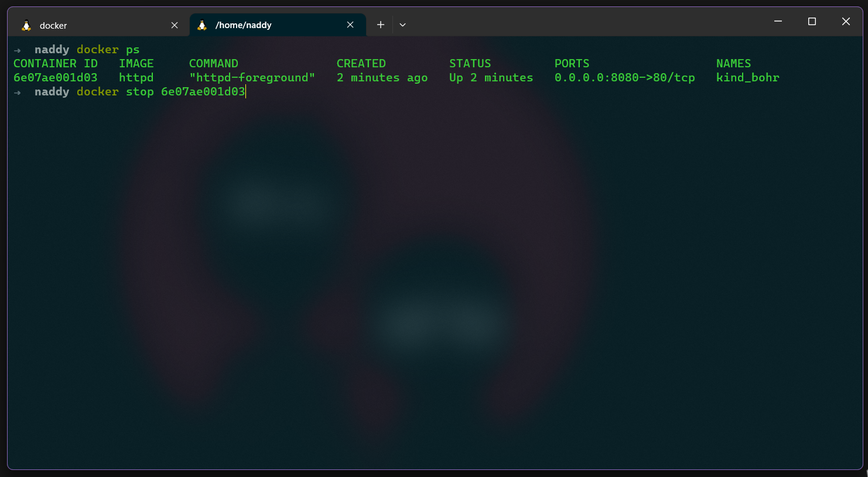
Task: Close the /home/naddy tab
Action: point(350,25)
